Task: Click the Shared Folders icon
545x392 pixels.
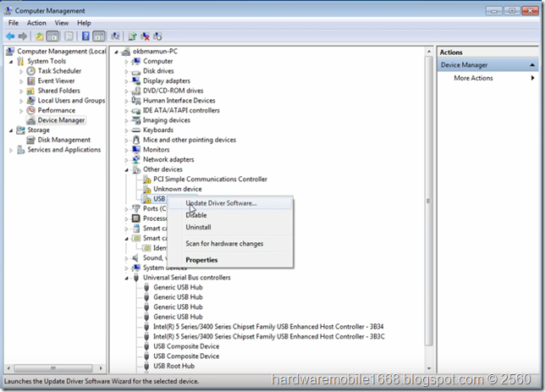Action: [31, 91]
